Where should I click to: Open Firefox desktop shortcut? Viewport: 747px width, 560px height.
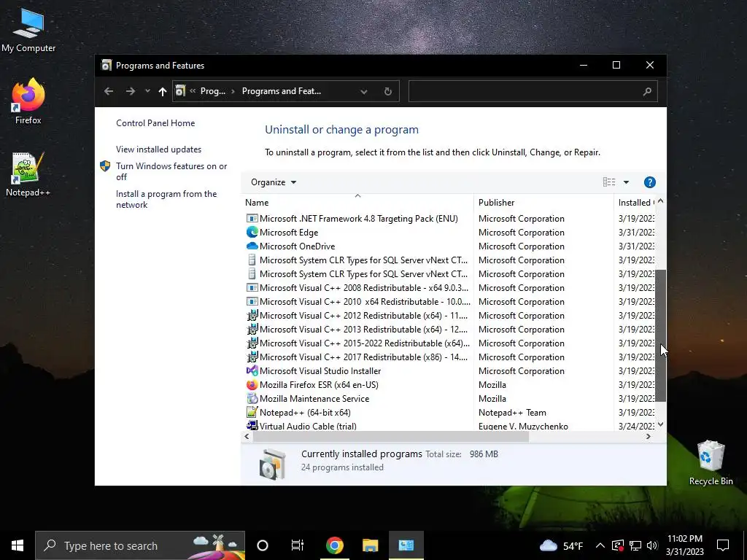[28, 101]
